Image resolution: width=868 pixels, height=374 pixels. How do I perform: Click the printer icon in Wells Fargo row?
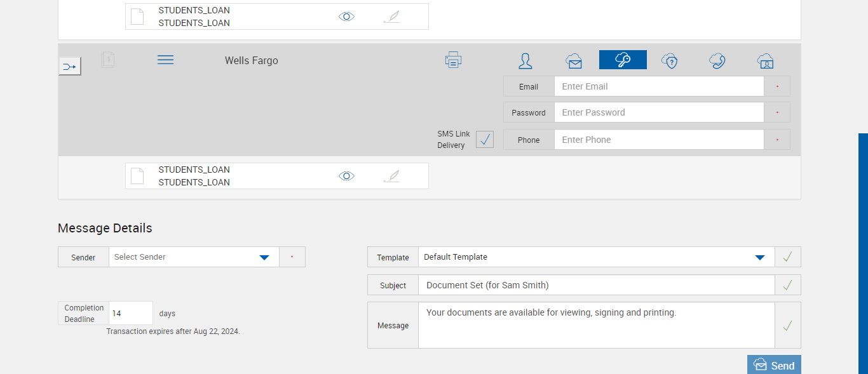(453, 60)
